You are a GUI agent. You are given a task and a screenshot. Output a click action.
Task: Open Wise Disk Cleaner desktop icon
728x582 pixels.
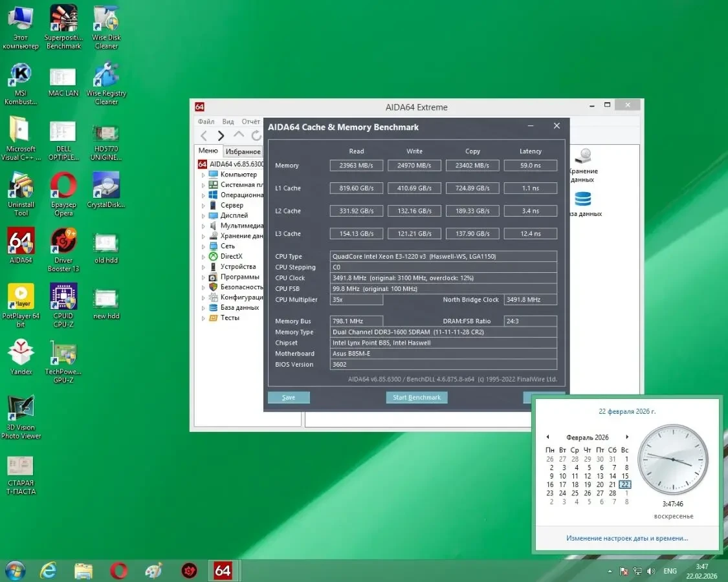pos(106,27)
